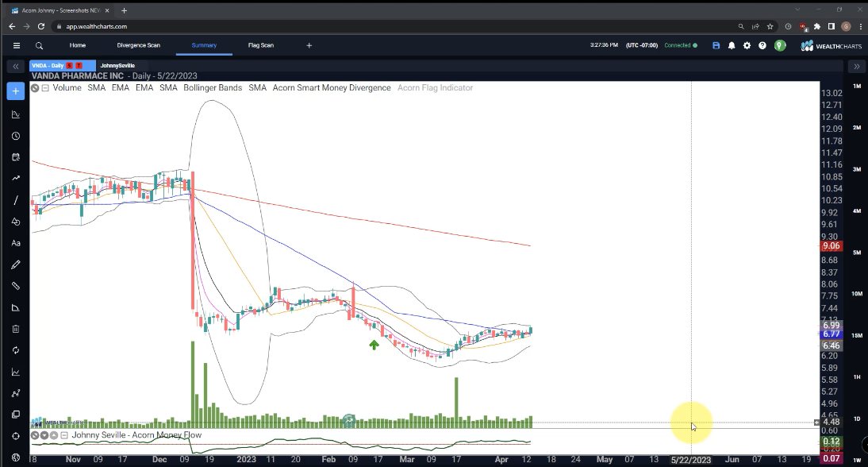Open the calendar events tool

pyautogui.click(x=16, y=157)
